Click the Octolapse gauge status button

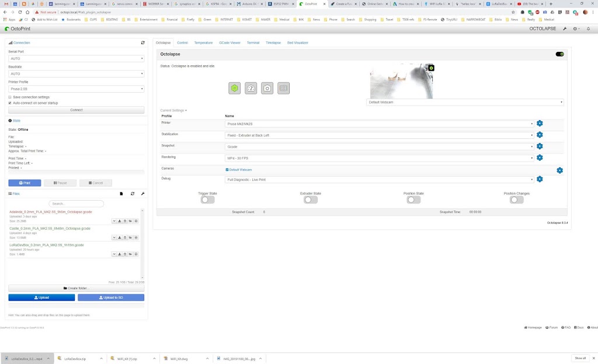[x=251, y=88]
